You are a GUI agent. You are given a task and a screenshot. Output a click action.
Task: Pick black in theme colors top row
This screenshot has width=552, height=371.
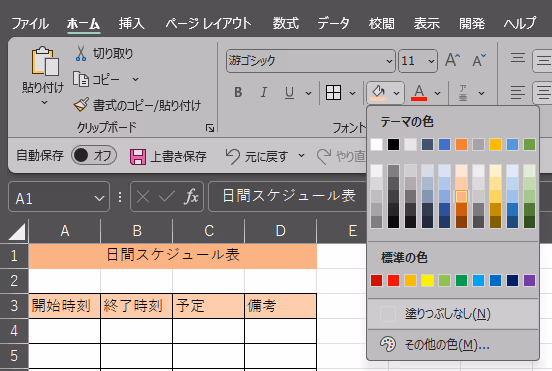pos(394,144)
